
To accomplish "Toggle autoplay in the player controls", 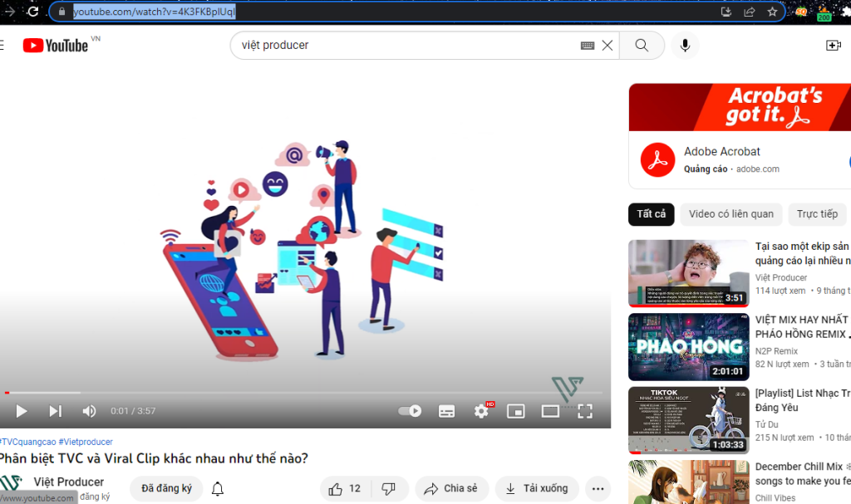I will tap(409, 410).
